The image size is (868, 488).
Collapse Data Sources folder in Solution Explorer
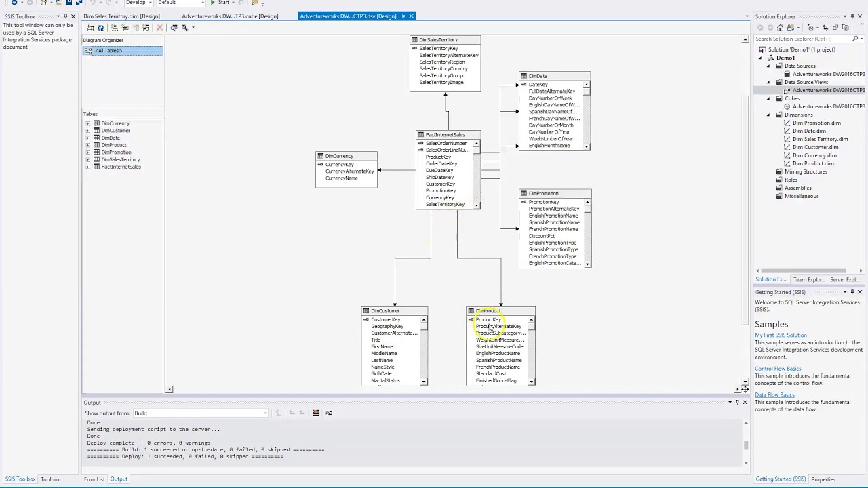click(x=769, y=66)
